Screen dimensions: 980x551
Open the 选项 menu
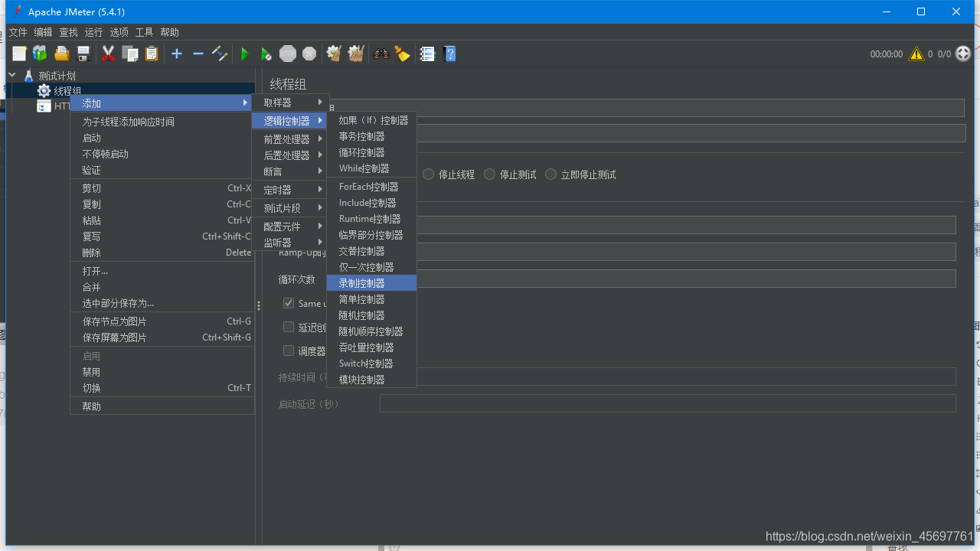(119, 32)
